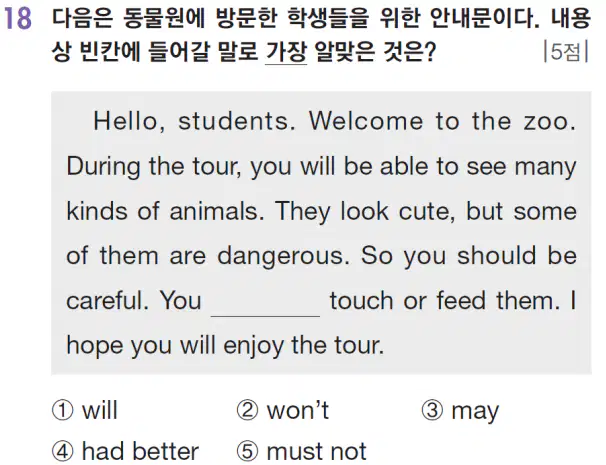Click the circled number 4 marker
606x465 pixels.
click(62, 451)
